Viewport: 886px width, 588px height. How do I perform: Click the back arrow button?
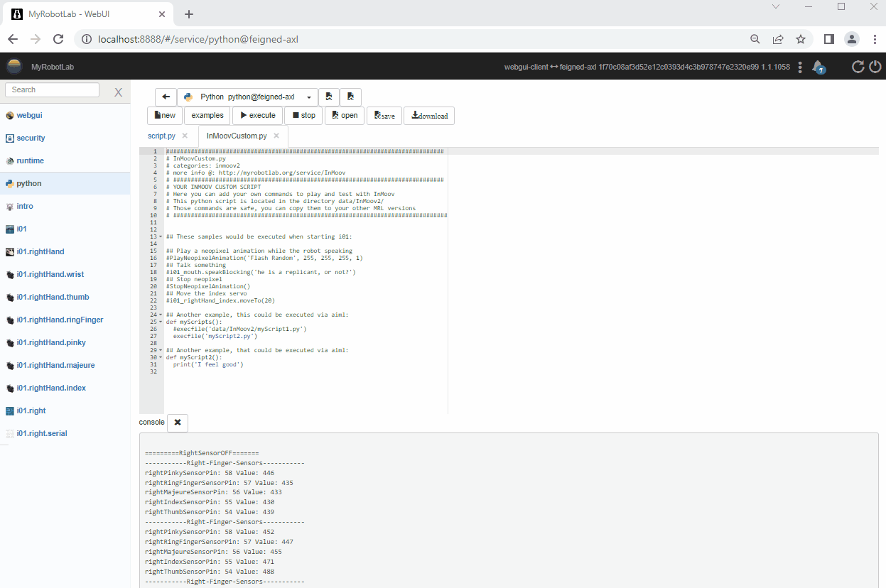coord(166,97)
